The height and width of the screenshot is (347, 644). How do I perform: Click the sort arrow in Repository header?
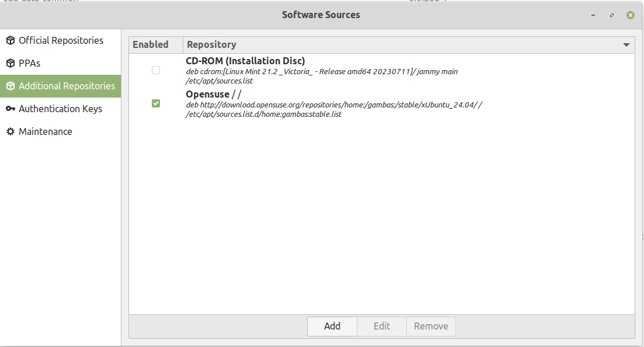tap(626, 45)
